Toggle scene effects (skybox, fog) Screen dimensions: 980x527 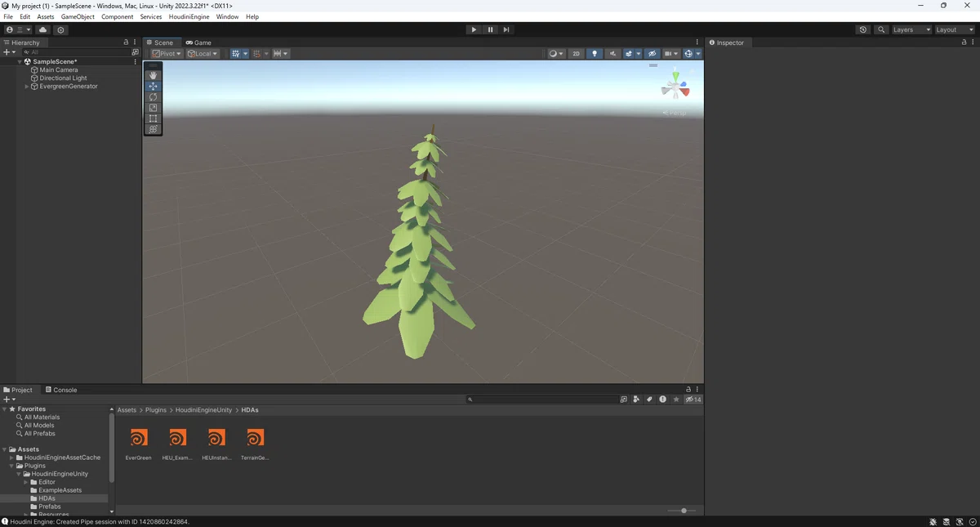coord(630,53)
